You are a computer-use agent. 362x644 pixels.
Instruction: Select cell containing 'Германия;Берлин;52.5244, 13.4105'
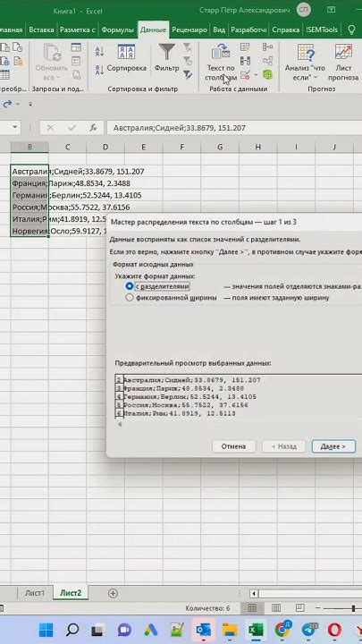[x=29, y=195]
